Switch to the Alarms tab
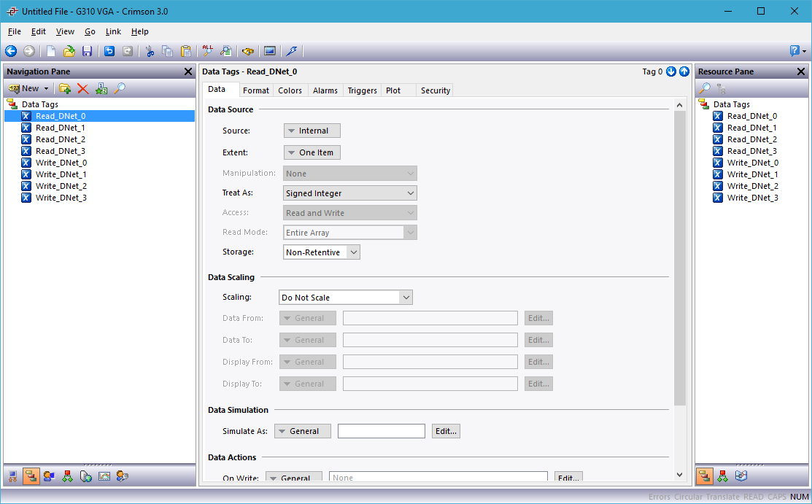Viewport: 812px width, 504px height. pyautogui.click(x=325, y=90)
